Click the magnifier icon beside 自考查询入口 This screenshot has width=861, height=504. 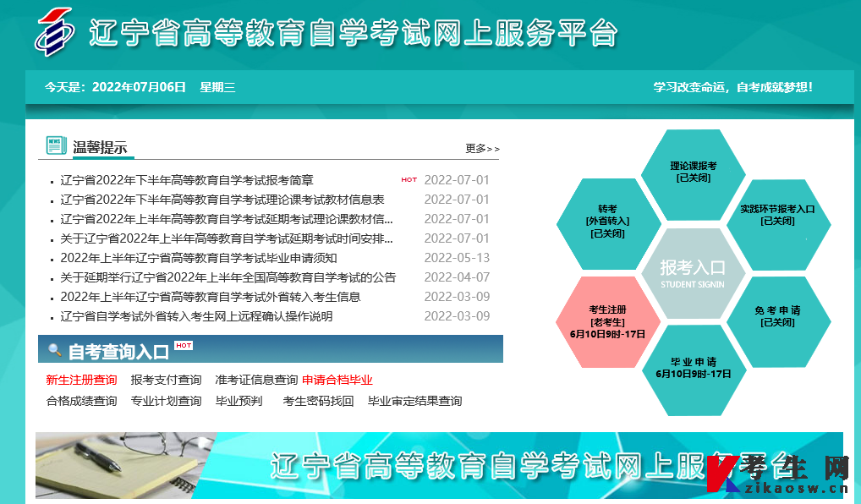54,349
